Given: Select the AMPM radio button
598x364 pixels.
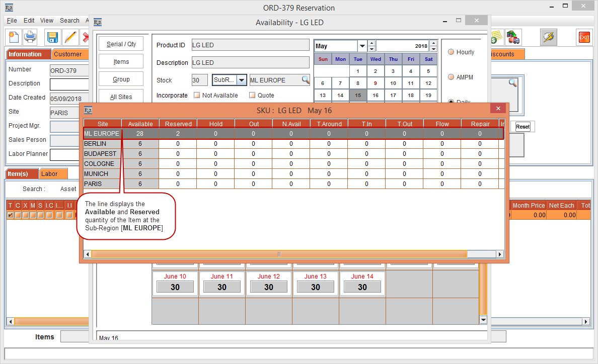Looking at the screenshot, I should pos(451,77).
